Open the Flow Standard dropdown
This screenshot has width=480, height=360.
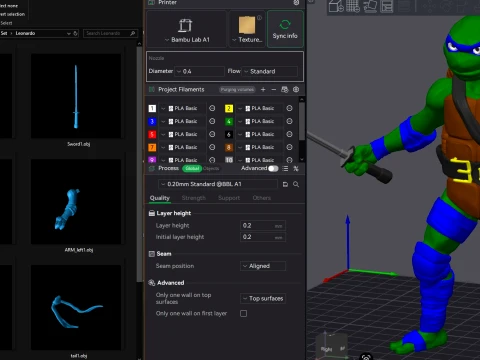270,71
